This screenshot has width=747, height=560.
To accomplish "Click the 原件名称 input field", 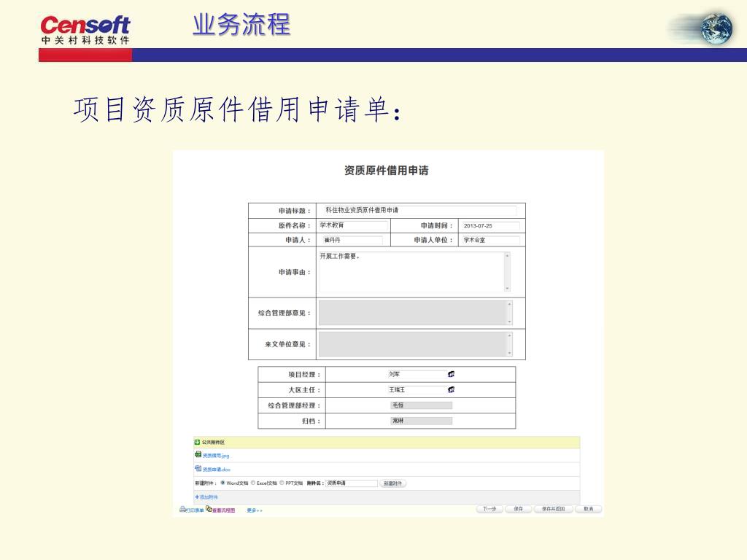I will (353, 225).
